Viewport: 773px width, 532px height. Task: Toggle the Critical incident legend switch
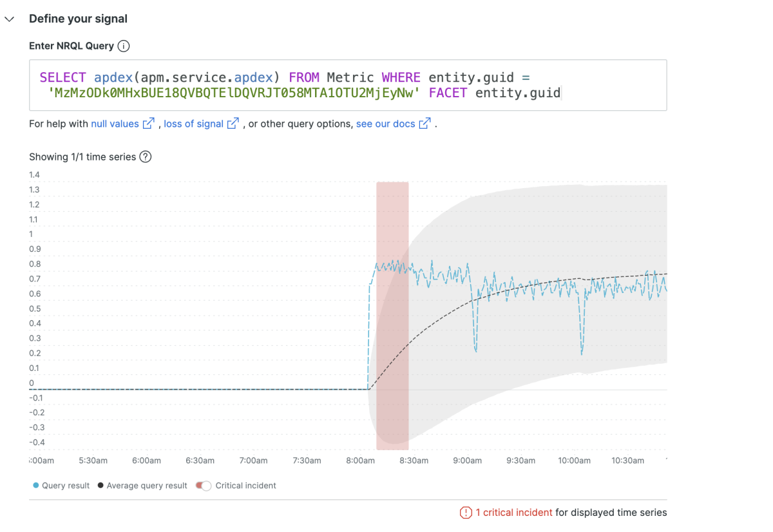pos(203,486)
